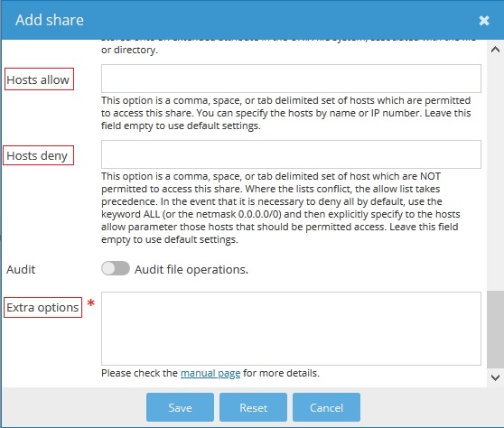The width and height of the screenshot is (504, 428).
Task: Click the red required asterisk
Action: pos(91,302)
